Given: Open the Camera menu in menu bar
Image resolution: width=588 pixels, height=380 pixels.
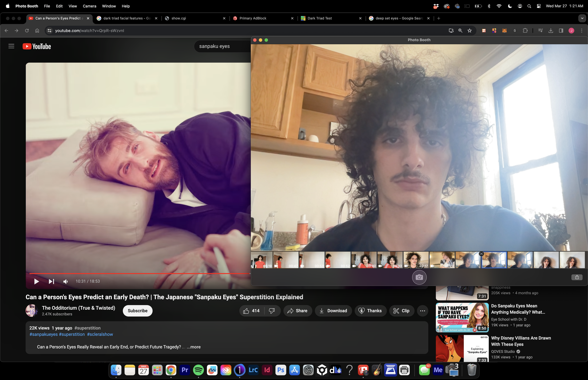Looking at the screenshot, I should 89,6.
